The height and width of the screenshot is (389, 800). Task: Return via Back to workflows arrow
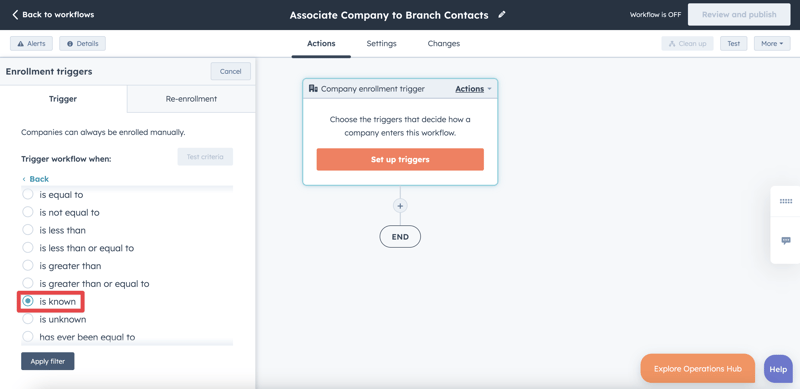pos(53,15)
